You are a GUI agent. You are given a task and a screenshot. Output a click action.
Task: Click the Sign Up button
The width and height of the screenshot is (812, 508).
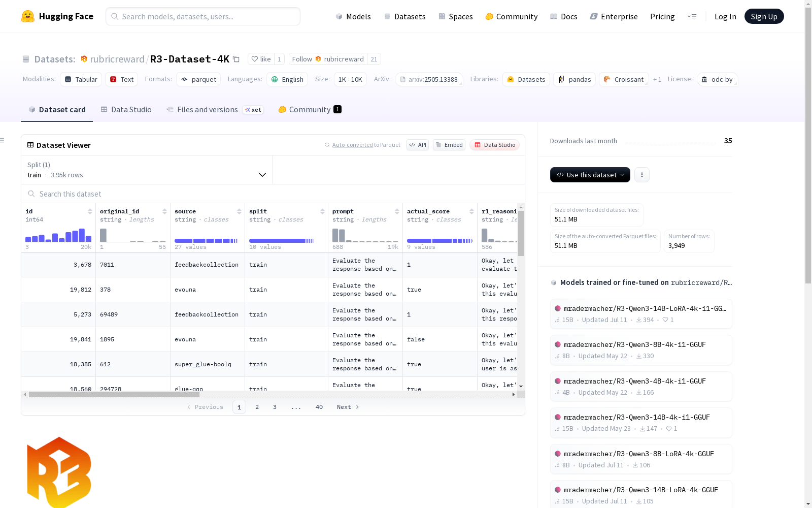(x=764, y=16)
